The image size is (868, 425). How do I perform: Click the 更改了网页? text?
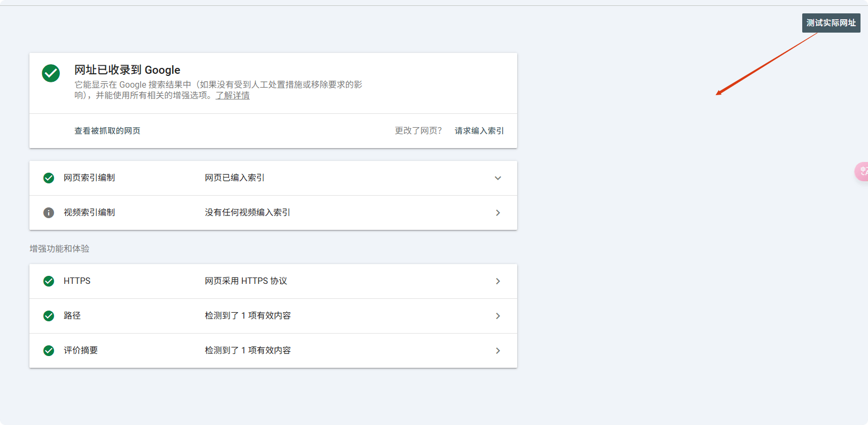point(418,131)
